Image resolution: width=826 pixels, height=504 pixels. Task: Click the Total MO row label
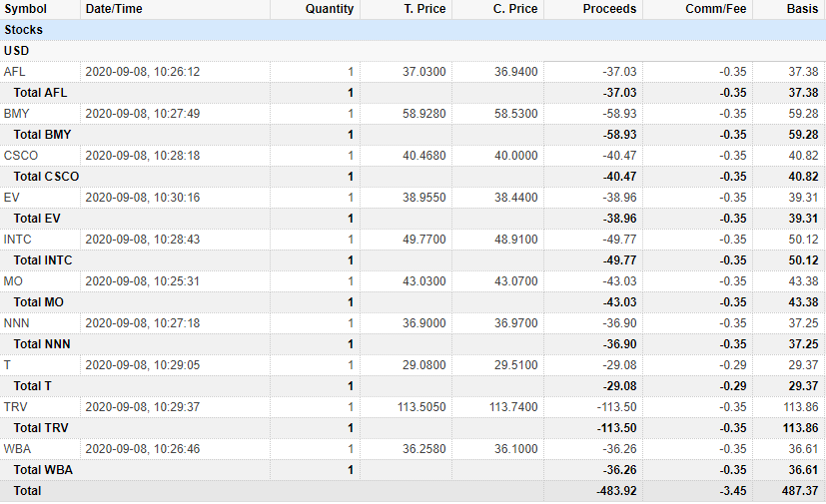point(39,302)
